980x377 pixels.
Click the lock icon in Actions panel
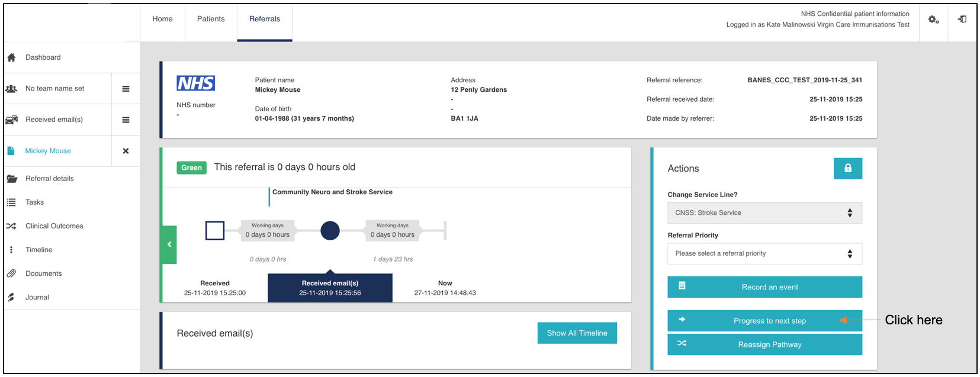[847, 168]
